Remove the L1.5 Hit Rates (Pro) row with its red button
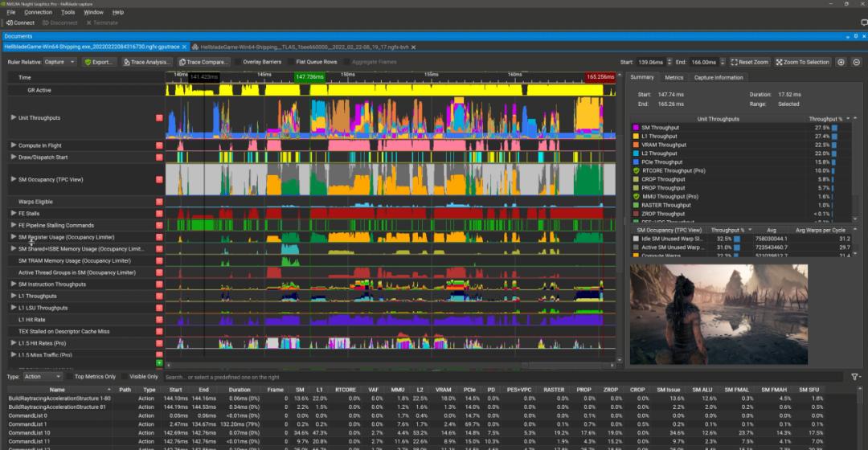Image resolution: width=868 pixels, height=450 pixels. click(x=159, y=343)
